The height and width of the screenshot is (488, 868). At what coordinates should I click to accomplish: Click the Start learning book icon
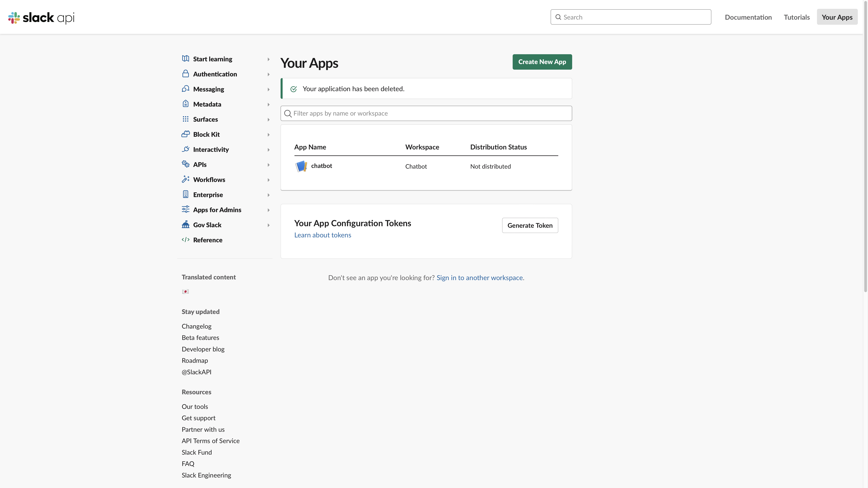click(x=185, y=59)
